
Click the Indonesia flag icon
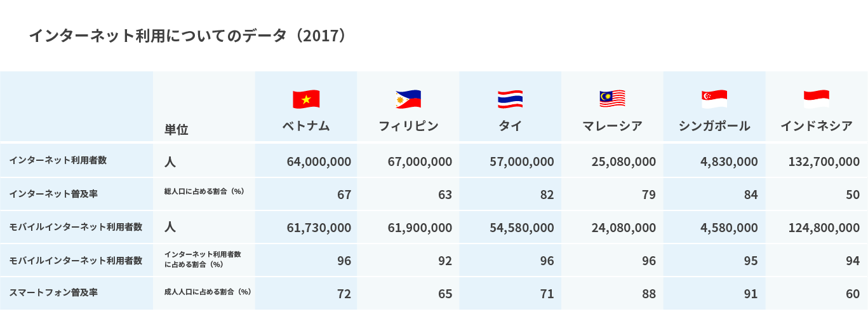click(817, 99)
